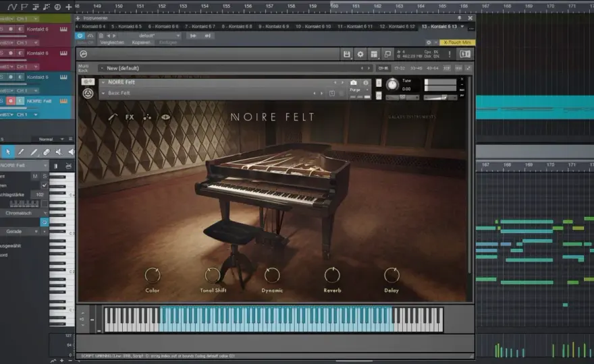The width and height of the screenshot is (594, 364).
Task: Toggle the blue scale lock button
Action: (45, 222)
